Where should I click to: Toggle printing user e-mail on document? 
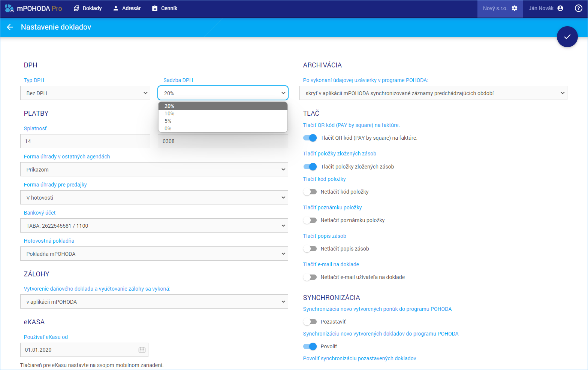coord(310,277)
